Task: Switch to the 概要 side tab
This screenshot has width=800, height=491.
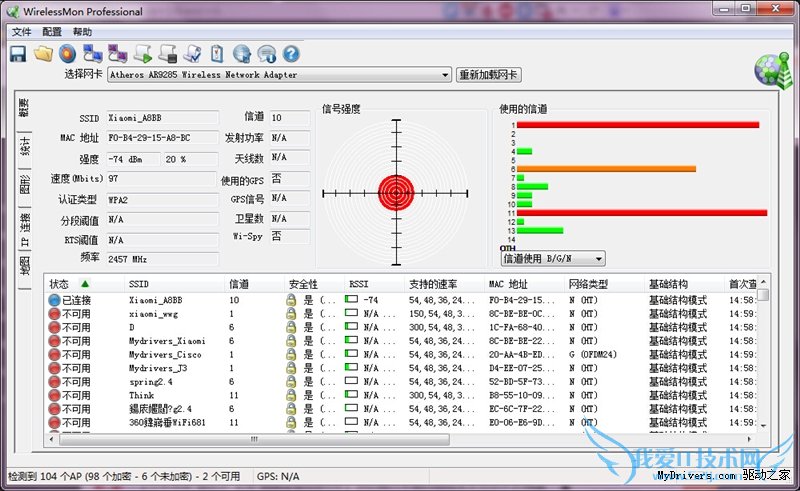Action: point(24,108)
